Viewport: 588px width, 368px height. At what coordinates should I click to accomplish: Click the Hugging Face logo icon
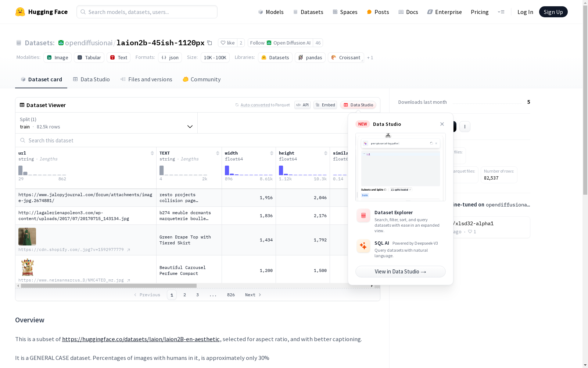click(x=20, y=12)
